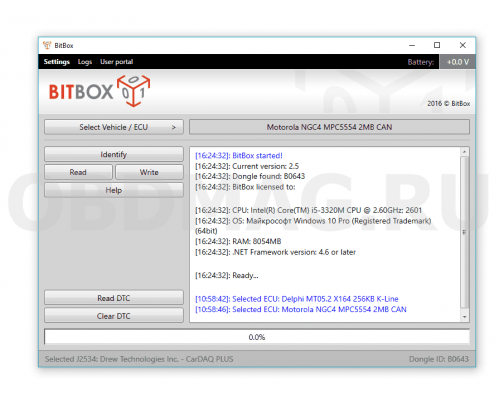
Task: Open the Logs menu
Action: coord(85,62)
